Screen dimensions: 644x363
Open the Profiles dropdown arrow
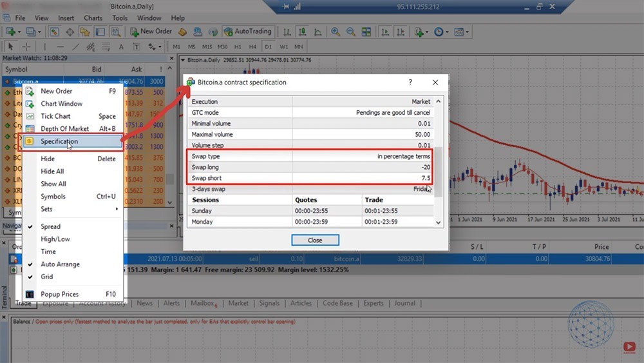[x=39, y=32]
